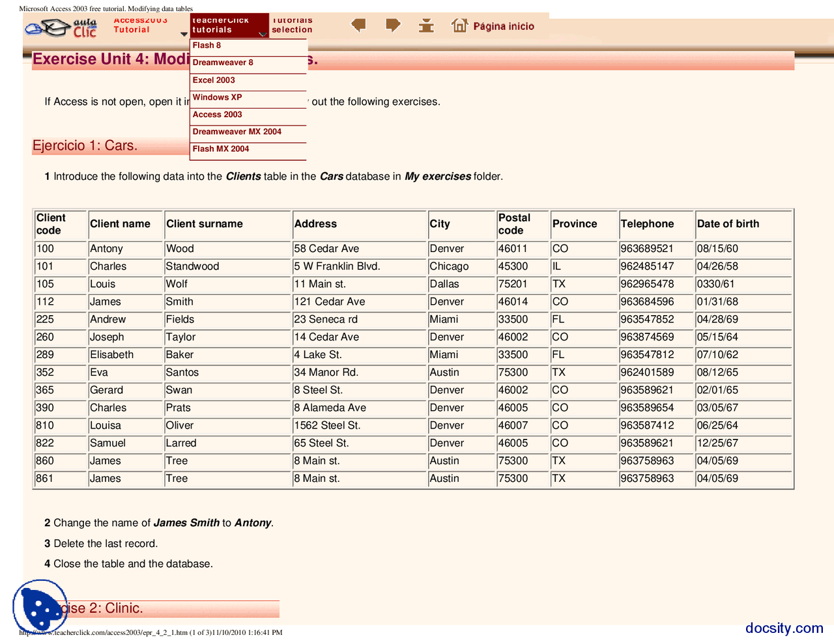Open the docsity.com link
This screenshot has height=644, width=834.
[784, 628]
